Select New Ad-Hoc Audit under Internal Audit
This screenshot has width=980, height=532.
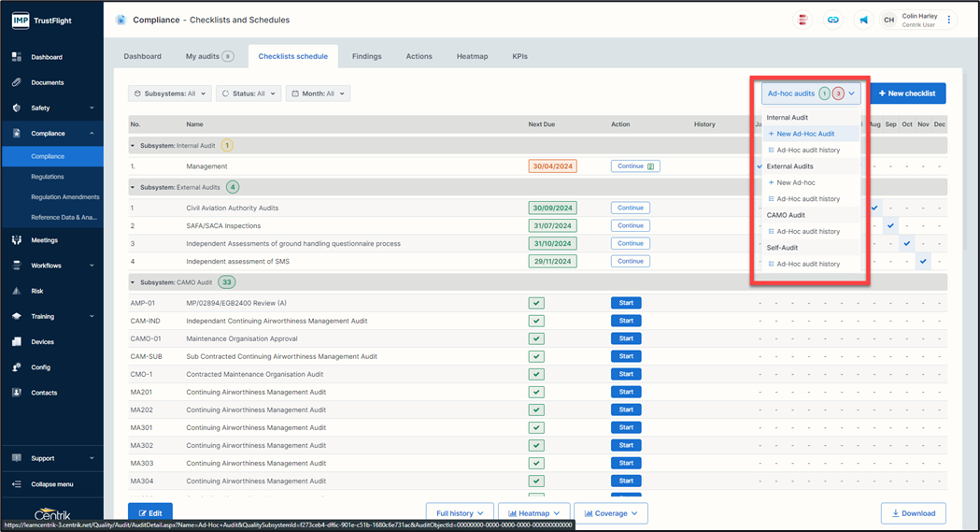click(x=805, y=134)
